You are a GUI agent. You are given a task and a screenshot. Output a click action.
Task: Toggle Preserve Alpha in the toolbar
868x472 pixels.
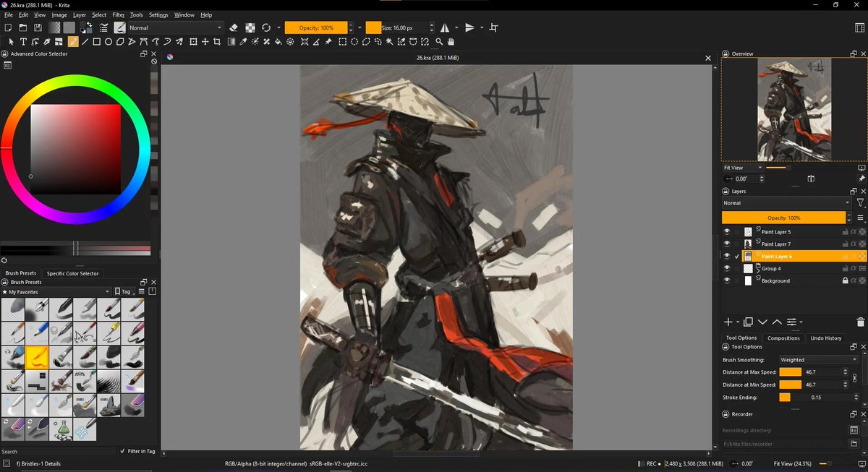(x=250, y=27)
